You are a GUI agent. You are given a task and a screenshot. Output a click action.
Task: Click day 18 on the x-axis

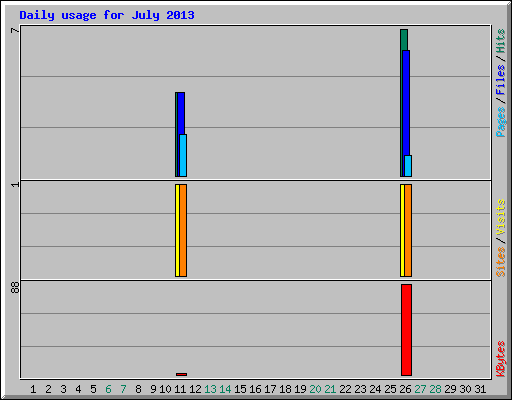285,389
